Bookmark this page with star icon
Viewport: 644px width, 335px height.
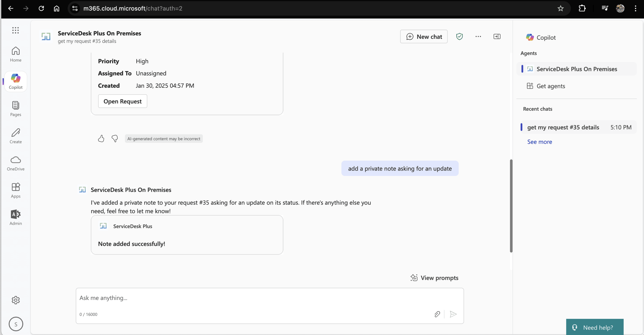[x=560, y=8]
